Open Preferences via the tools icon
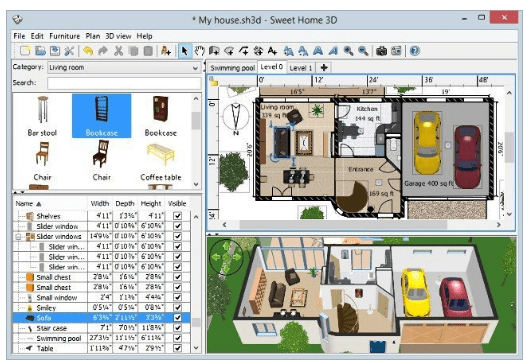 [69, 51]
